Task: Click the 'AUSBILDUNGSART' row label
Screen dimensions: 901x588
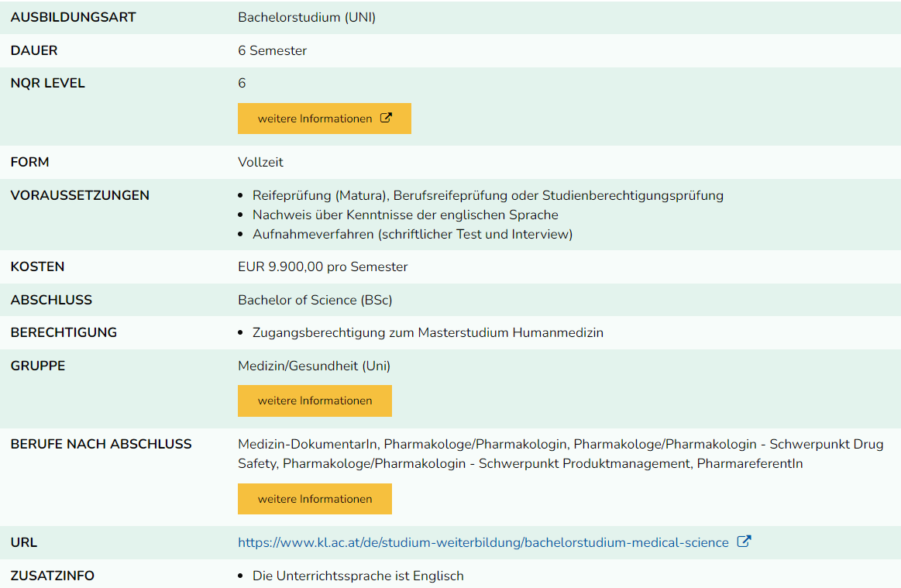Action: click(x=73, y=17)
